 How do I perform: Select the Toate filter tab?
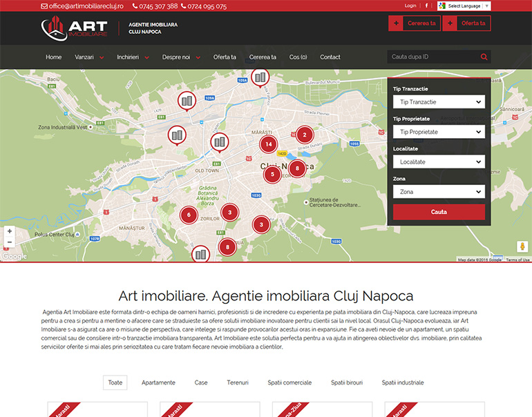[115, 382]
